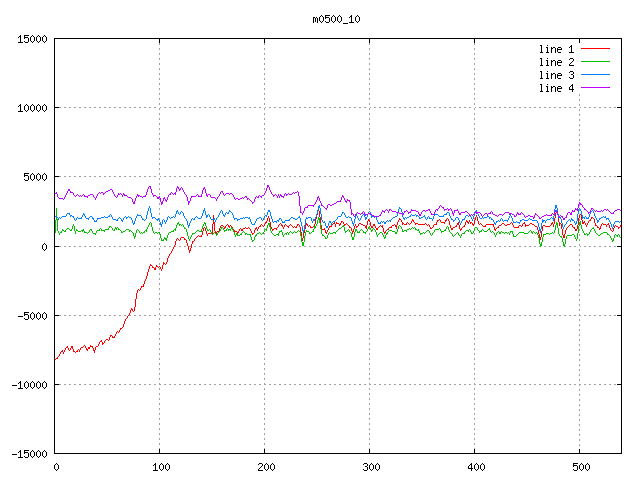This screenshot has width=640, height=480.
Task: Select the "line 1" legend label
Action: click(556, 48)
